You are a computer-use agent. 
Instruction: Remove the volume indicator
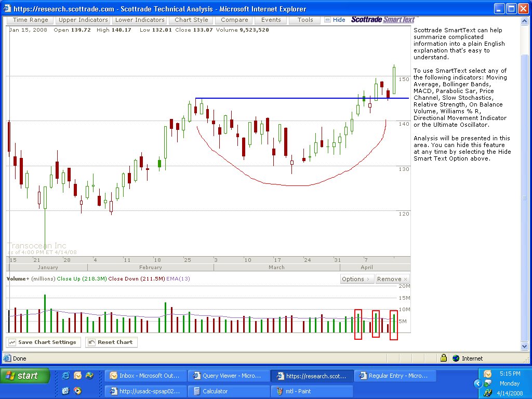[393, 279]
